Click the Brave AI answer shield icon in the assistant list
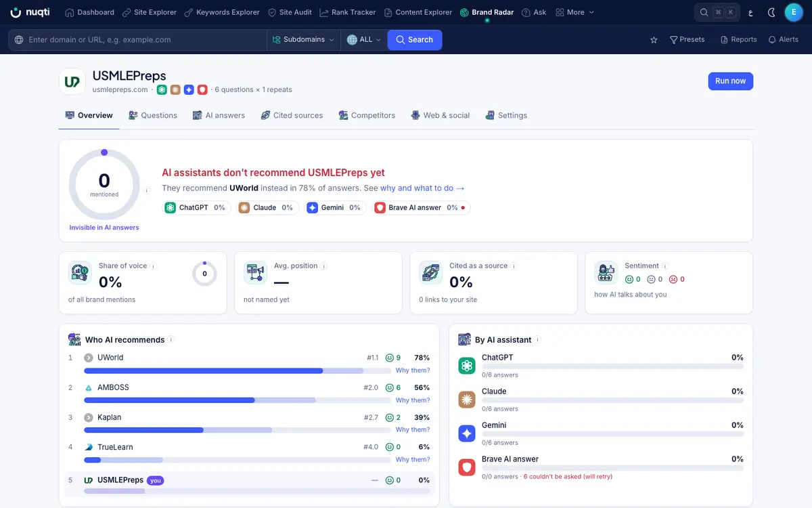Image resolution: width=812 pixels, height=508 pixels. [x=467, y=467]
